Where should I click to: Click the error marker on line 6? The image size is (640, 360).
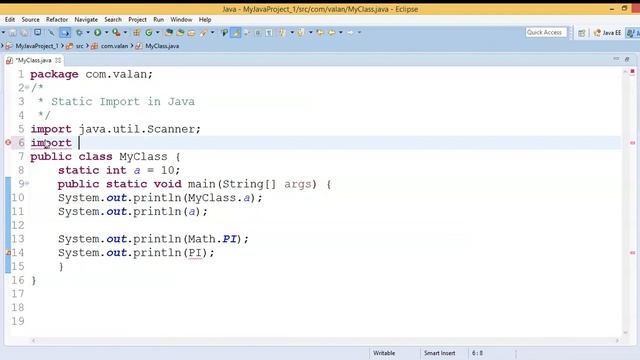click(x=8, y=142)
